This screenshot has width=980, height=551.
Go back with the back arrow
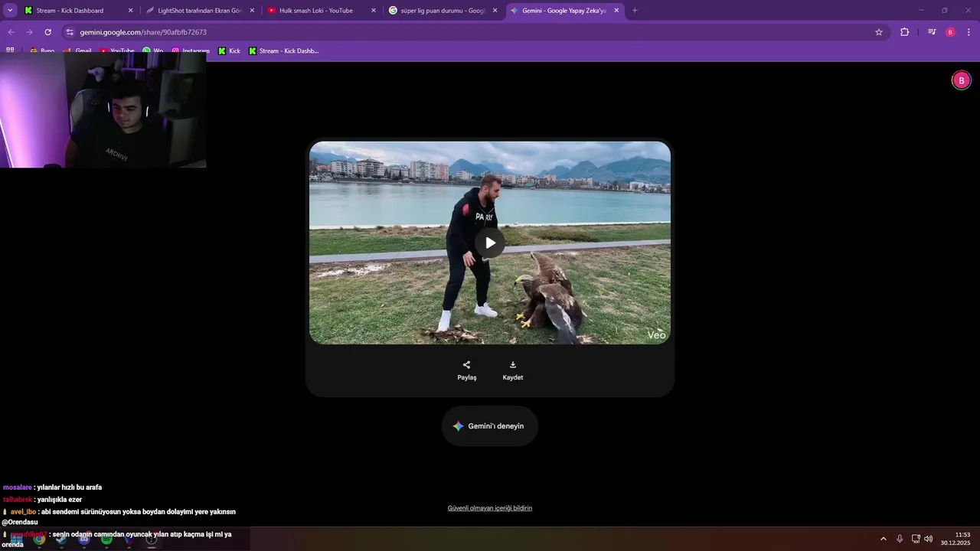[x=11, y=32]
